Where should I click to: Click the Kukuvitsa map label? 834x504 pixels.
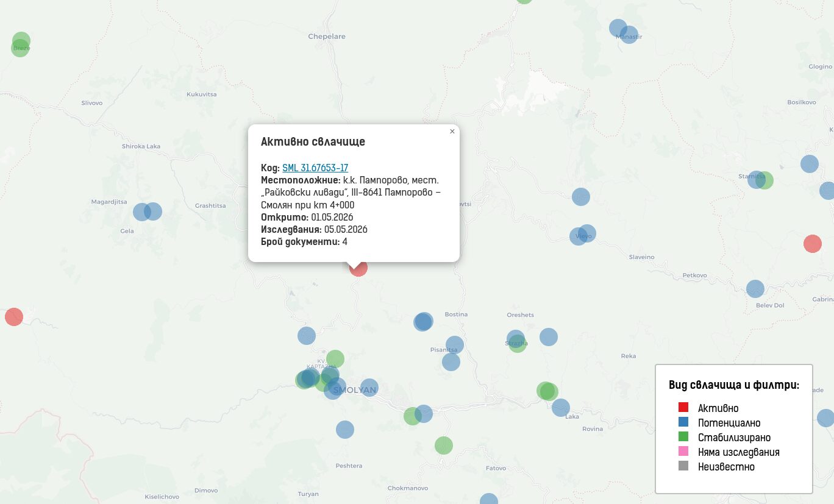(202, 94)
